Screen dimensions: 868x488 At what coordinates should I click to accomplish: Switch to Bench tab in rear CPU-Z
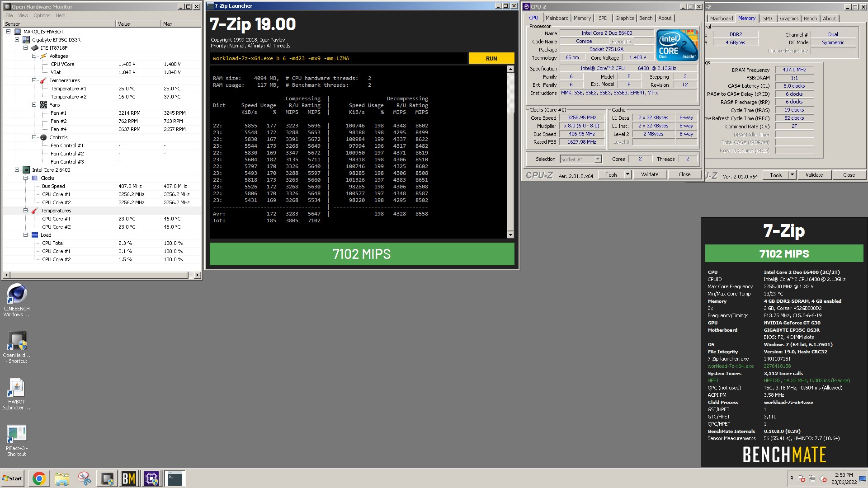[x=810, y=19]
